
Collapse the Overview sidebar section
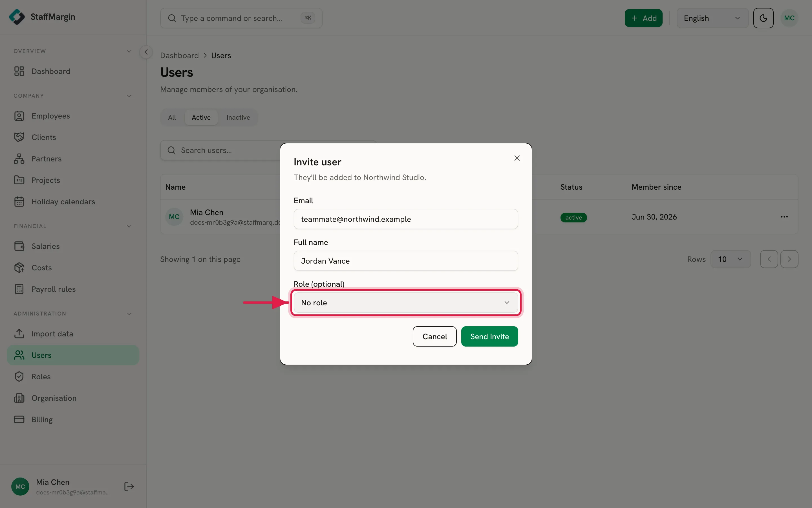(x=129, y=51)
